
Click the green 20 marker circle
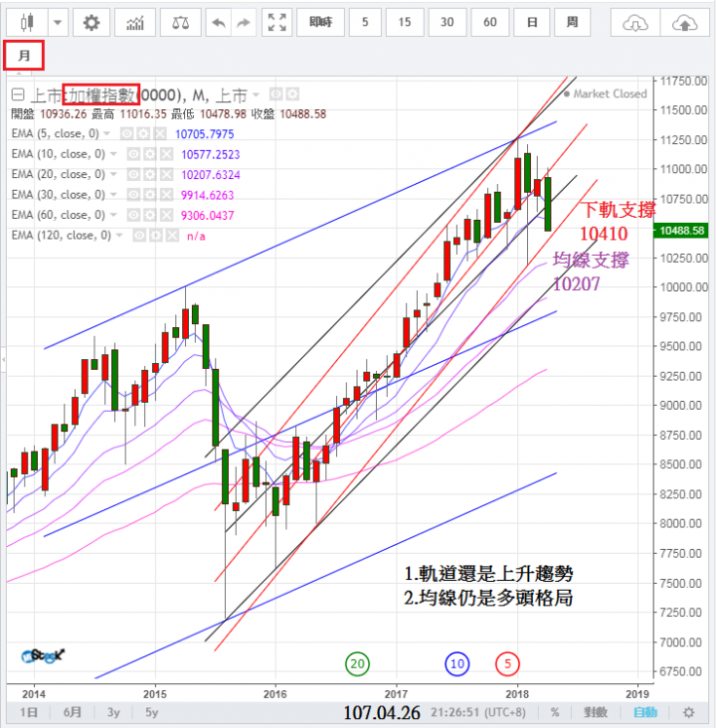pos(358,664)
